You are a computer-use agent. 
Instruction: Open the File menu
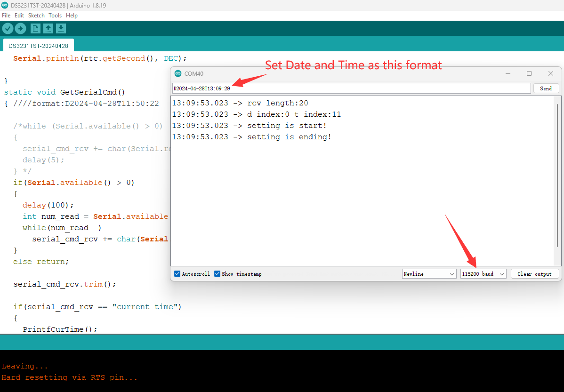click(x=6, y=16)
